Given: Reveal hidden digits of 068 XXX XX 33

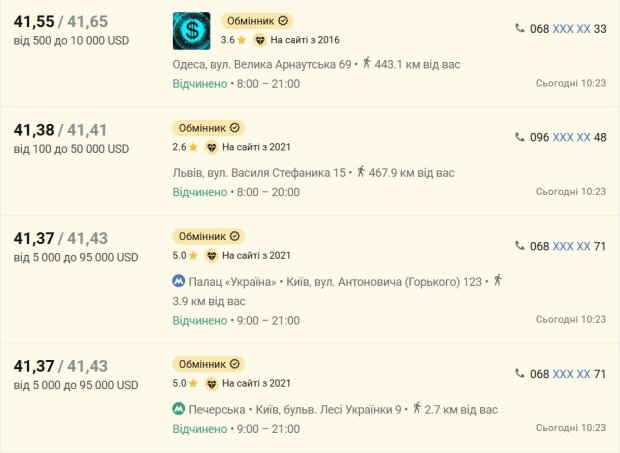Looking at the screenshot, I should (571, 29).
